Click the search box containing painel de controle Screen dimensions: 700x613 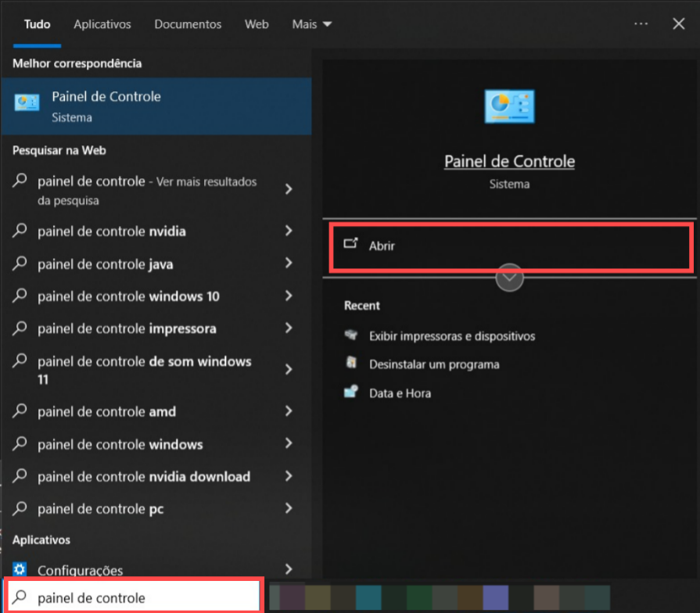point(134,597)
